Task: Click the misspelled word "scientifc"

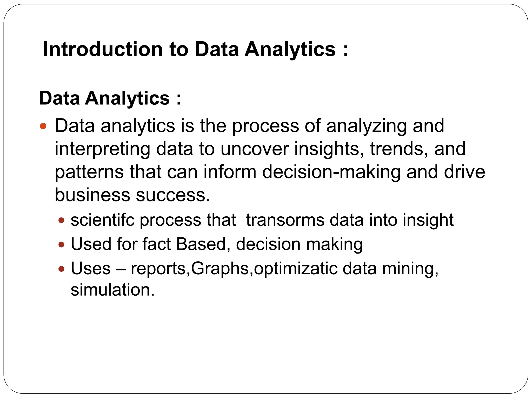Action: click(102, 220)
